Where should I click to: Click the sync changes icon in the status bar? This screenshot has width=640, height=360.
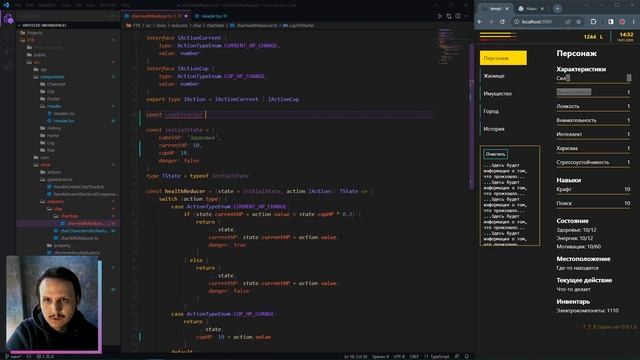(x=29, y=356)
